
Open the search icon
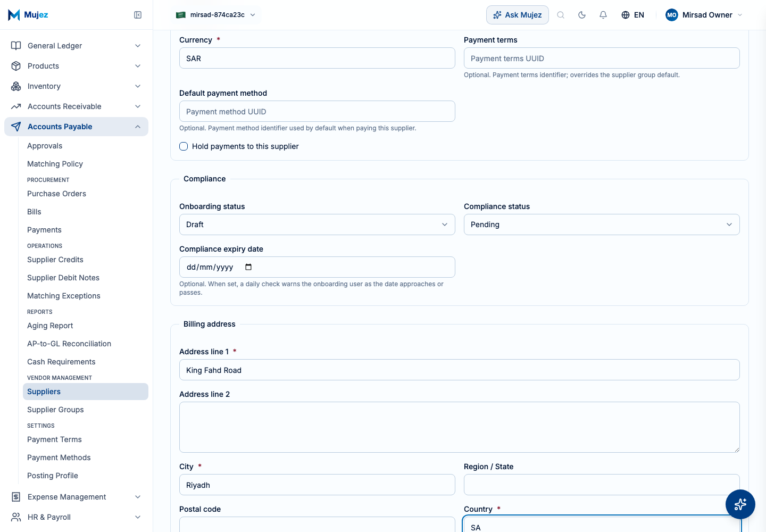pyautogui.click(x=561, y=15)
